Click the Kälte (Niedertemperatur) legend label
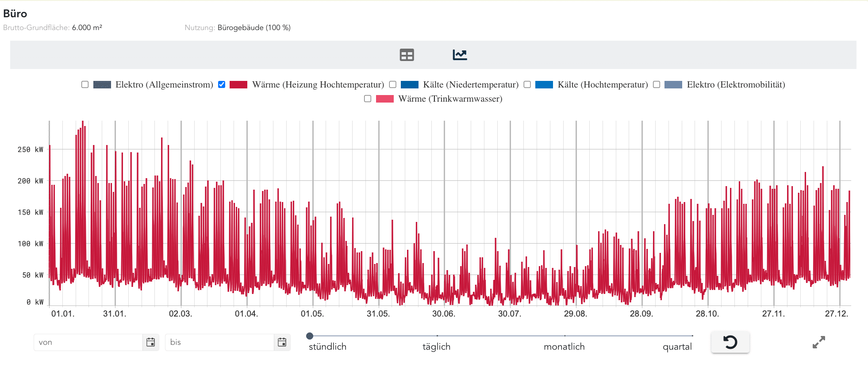Image resolution: width=868 pixels, height=374 pixels. tap(471, 84)
